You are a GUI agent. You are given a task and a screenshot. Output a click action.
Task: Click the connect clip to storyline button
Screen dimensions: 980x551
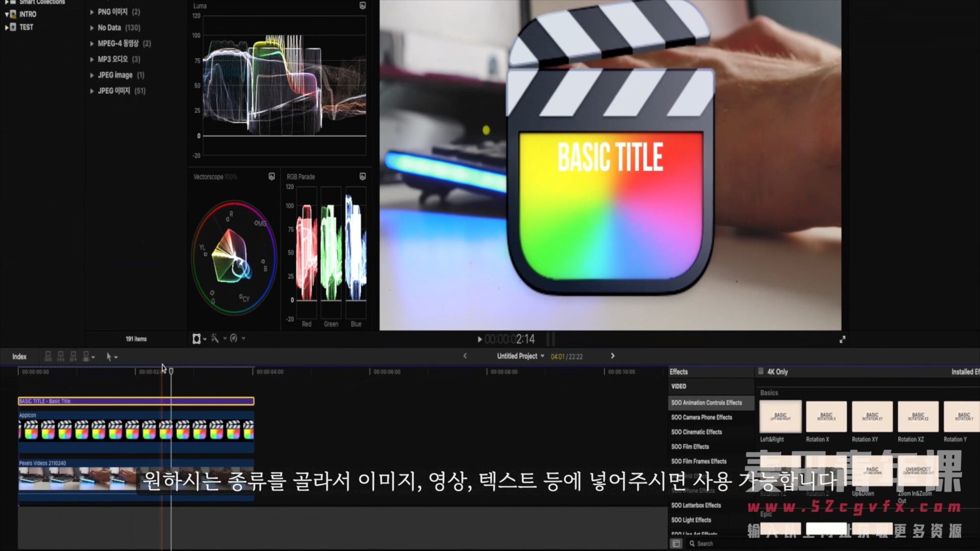click(48, 356)
